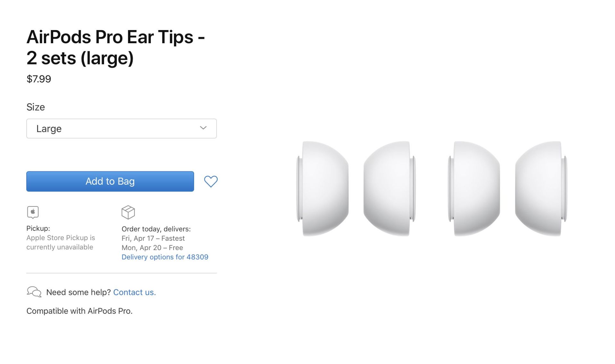Select the second ear tip image
The height and width of the screenshot is (364, 615).
[x=389, y=189]
